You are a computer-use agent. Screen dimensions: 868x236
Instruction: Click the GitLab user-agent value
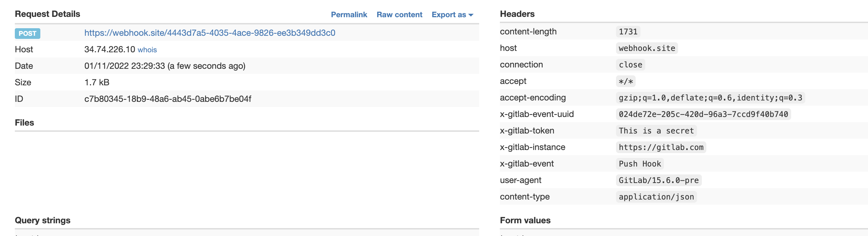pyautogui.click(x=658, y=180)
